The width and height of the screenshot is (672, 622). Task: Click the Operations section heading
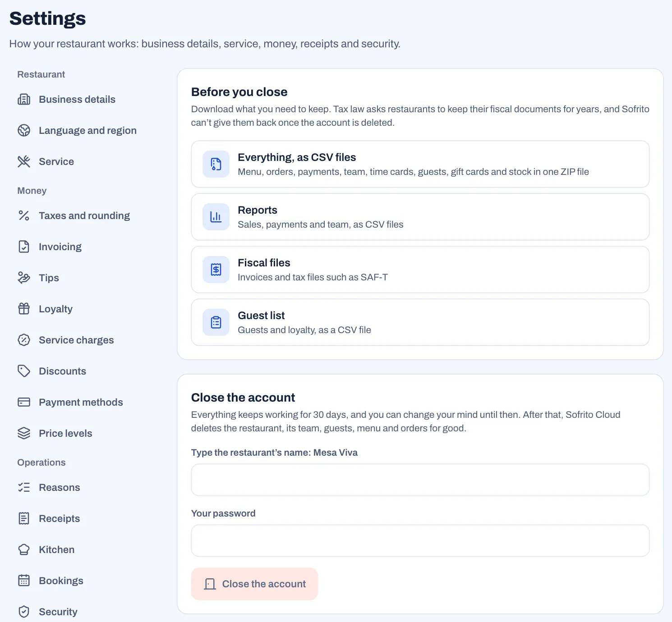pos(41,462)
